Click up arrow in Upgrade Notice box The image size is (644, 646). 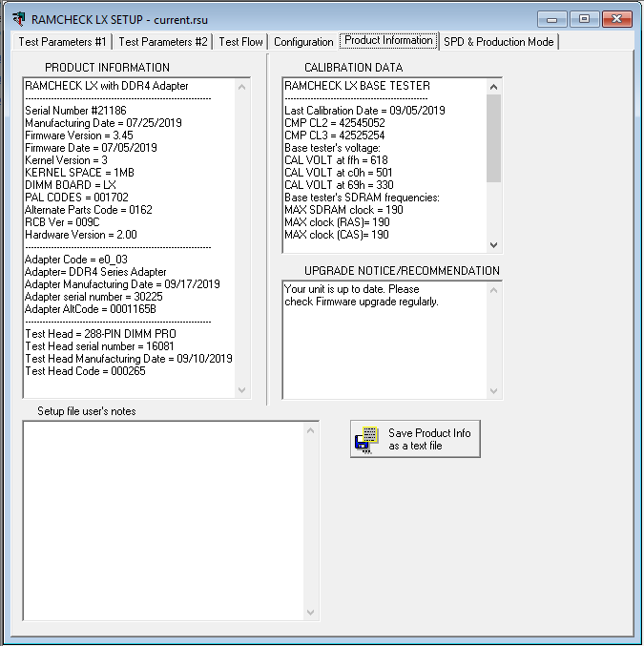[x=493, y=290]
